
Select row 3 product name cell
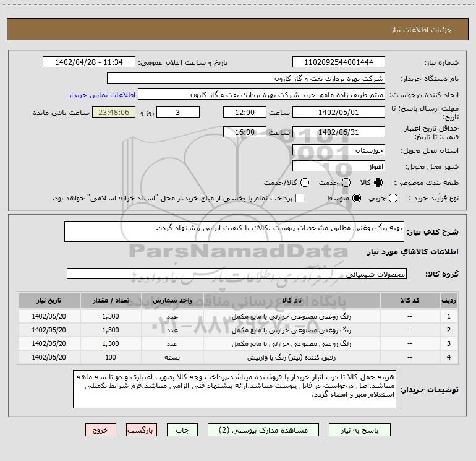coord(291,343)
